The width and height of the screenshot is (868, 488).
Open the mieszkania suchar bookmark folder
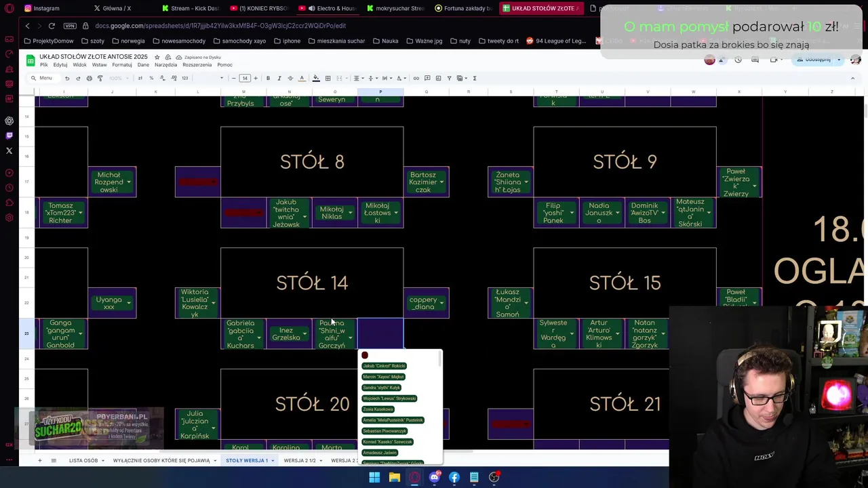pos(336,41)
